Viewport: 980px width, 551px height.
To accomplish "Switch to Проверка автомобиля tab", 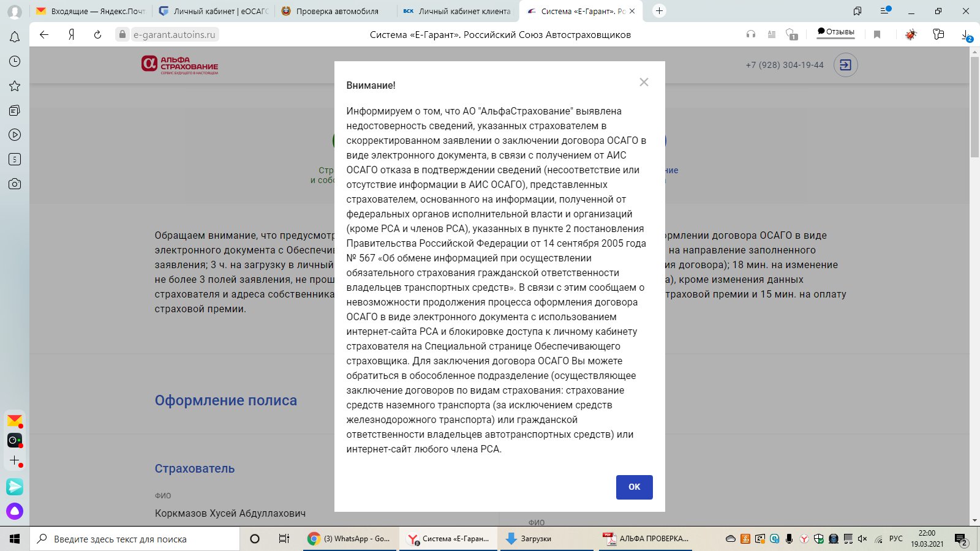I will pos(336,11).
